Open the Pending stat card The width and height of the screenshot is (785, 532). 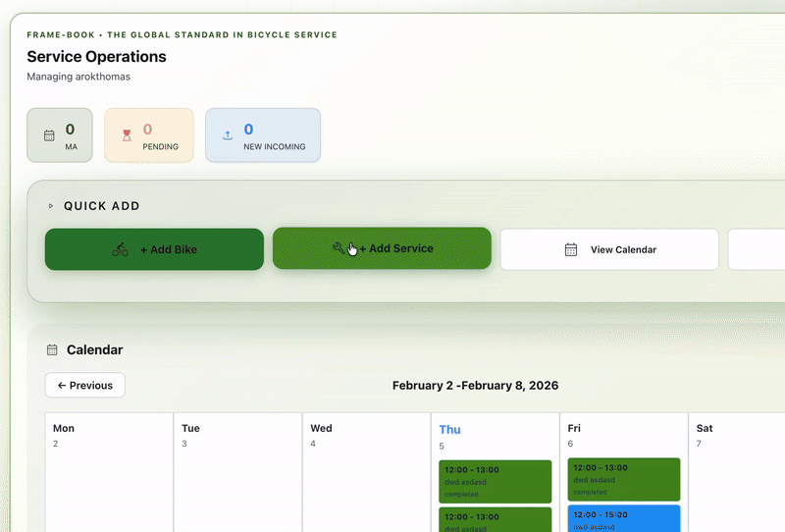tap(149, 135)
